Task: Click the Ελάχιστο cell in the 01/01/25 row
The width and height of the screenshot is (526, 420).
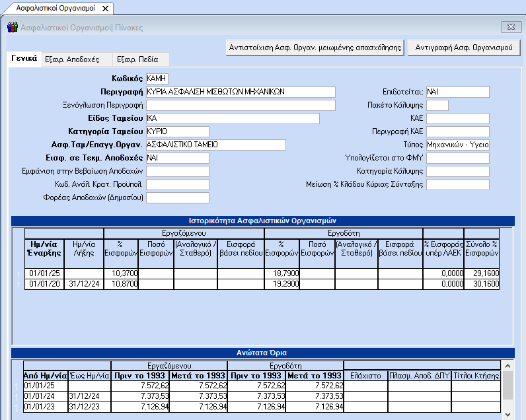Action: pyautogui.click(x=365, y=386)
